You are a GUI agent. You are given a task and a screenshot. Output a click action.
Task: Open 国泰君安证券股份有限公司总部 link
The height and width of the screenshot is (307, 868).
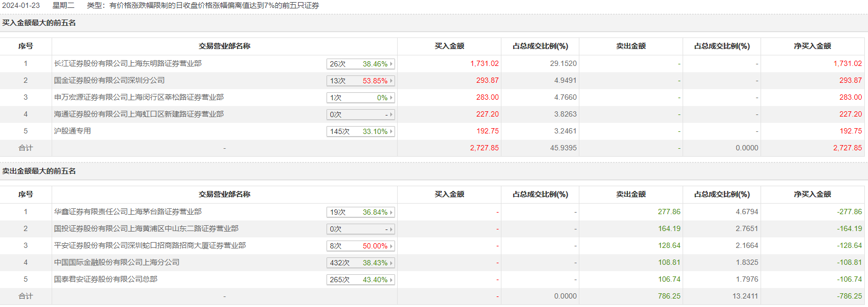coord(105,280)
